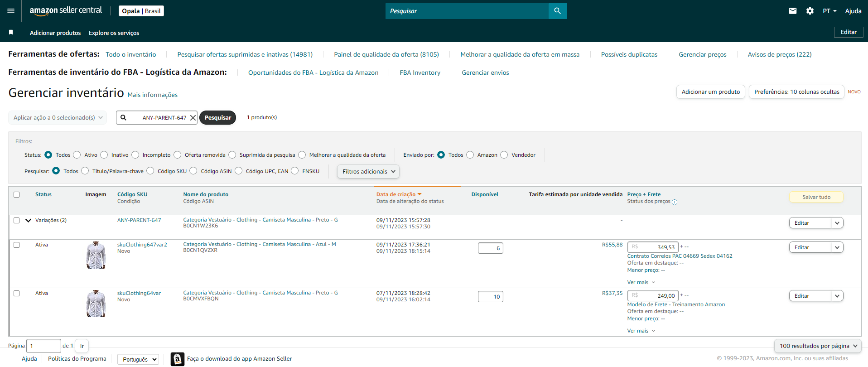
Task: Edit the available quantity field showing 6
Action: tap(491, 248)
